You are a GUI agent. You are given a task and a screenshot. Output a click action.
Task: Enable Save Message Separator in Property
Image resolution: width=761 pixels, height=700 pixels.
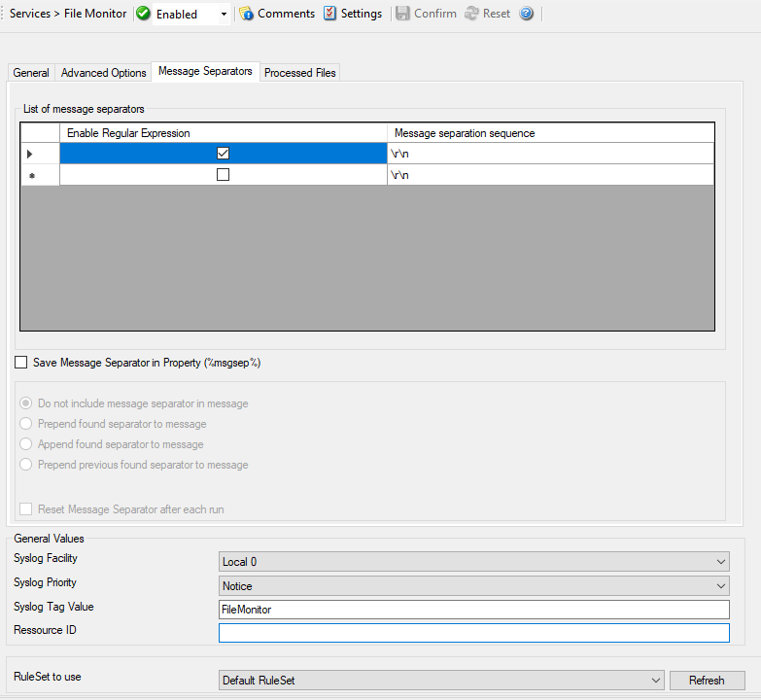click(21, 363)
